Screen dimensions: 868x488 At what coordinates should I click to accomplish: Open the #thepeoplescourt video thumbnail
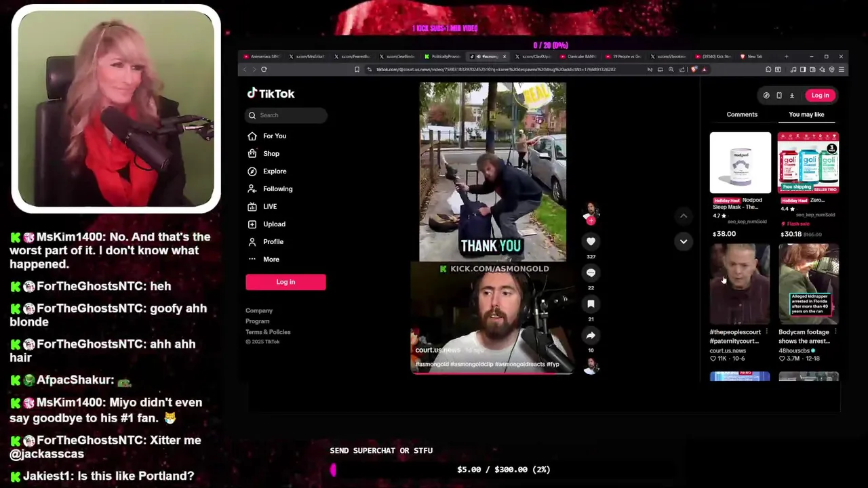point(740,284)
